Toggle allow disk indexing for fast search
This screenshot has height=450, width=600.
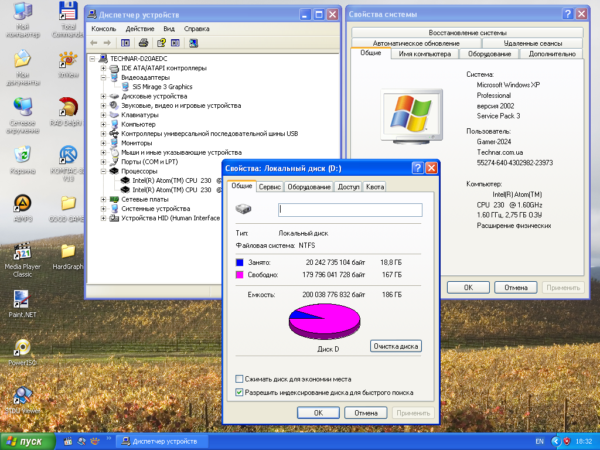pyautogui.click(x=239, y=392)
